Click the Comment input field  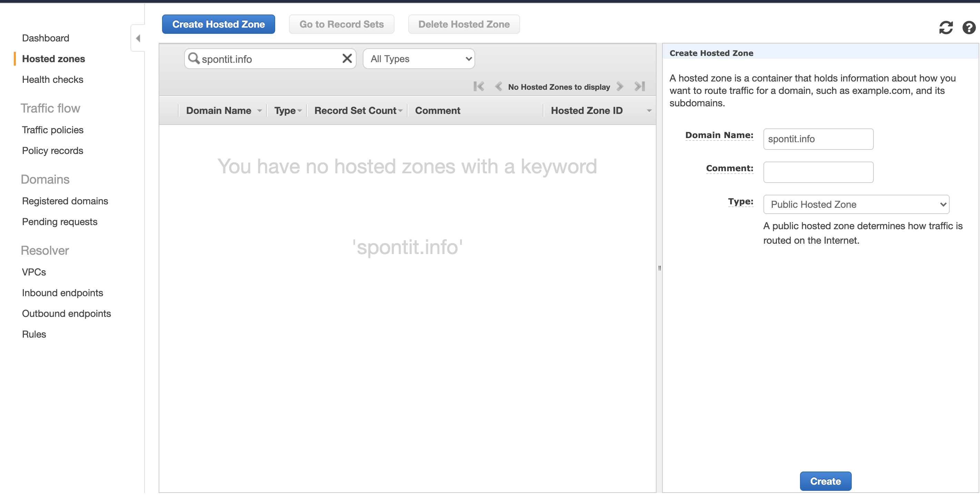pos(818,172)
